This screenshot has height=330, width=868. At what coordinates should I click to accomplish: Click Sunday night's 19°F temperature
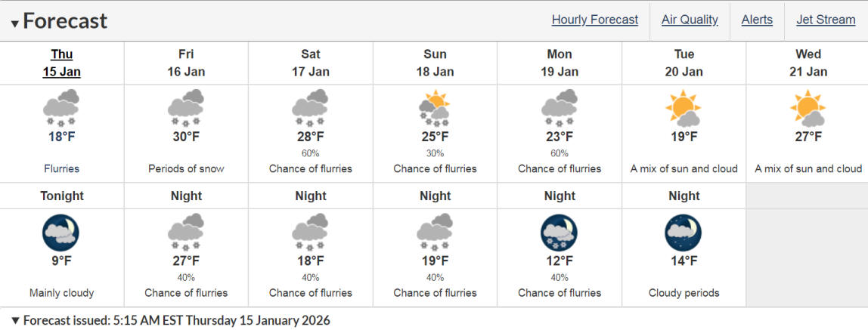[x=435, y=261]
